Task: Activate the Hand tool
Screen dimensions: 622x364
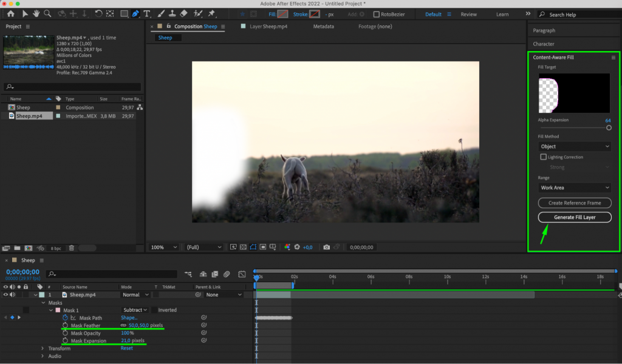Action: pos(36,13)
